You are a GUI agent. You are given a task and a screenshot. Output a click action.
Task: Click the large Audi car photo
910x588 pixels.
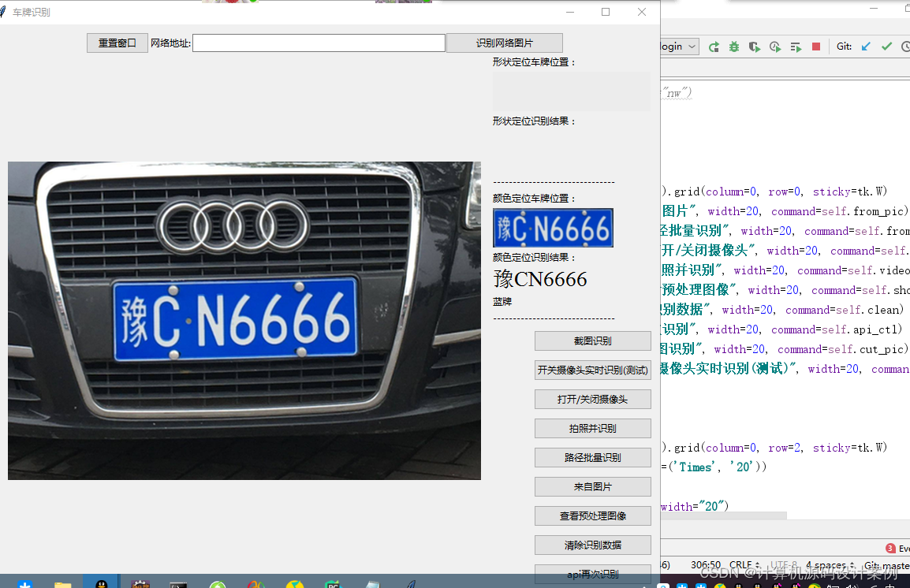[x=244, y=321]
